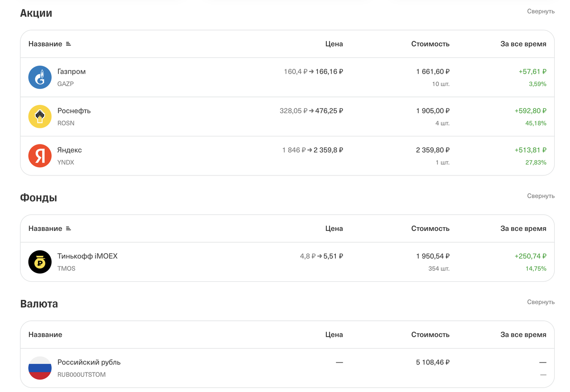Open the Russian ruble flag icon

(40, 368)
